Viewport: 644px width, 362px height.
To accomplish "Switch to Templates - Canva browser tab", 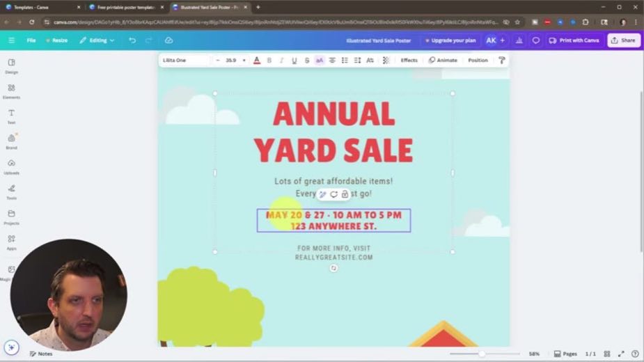I will (42, 8).
